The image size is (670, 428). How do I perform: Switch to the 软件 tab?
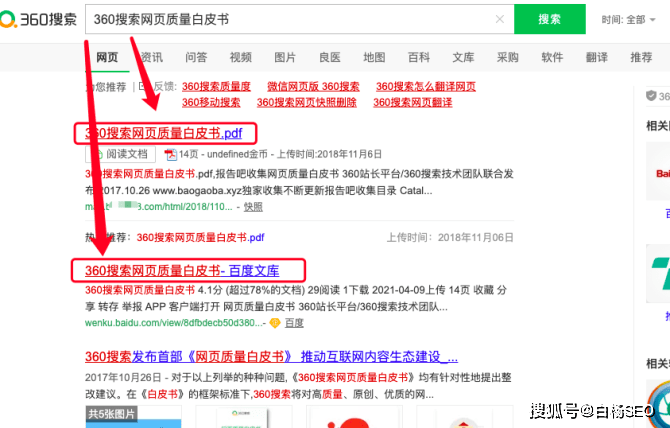[x=552, y=57]
